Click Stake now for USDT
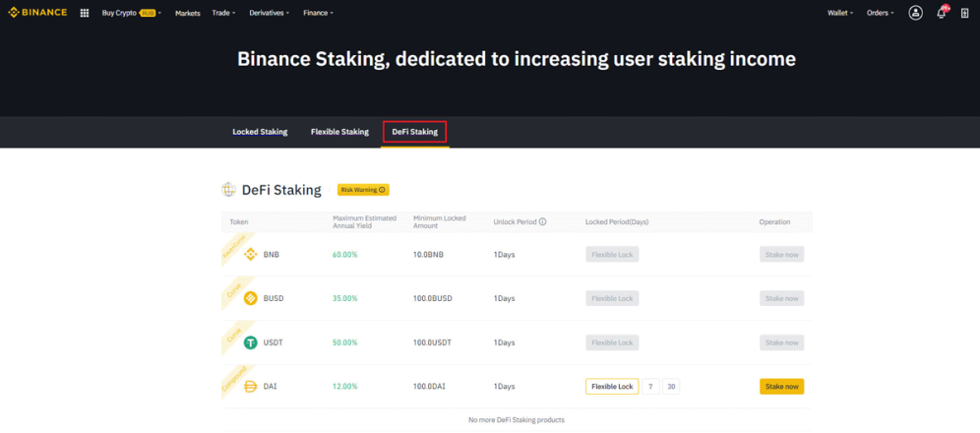The image size is (980, 433). pos(782,342)
